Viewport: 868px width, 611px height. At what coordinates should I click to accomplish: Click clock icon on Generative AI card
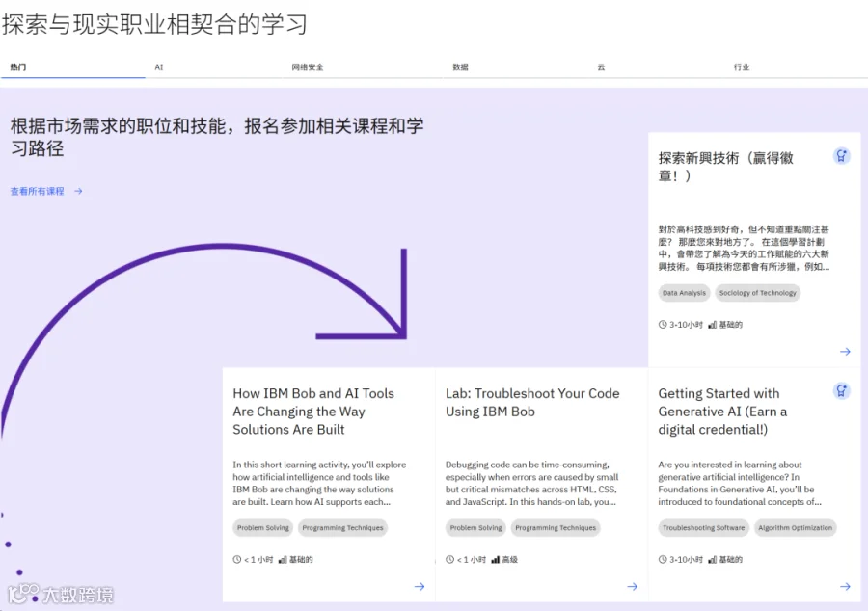663,560
